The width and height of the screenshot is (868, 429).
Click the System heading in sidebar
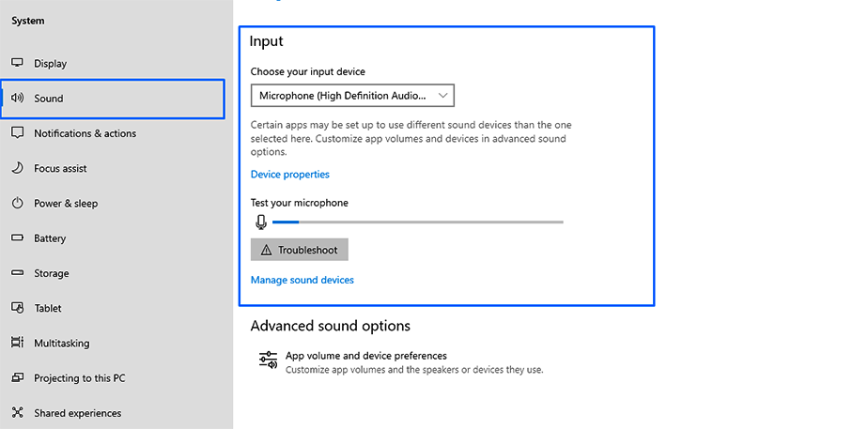pos(27,21)
